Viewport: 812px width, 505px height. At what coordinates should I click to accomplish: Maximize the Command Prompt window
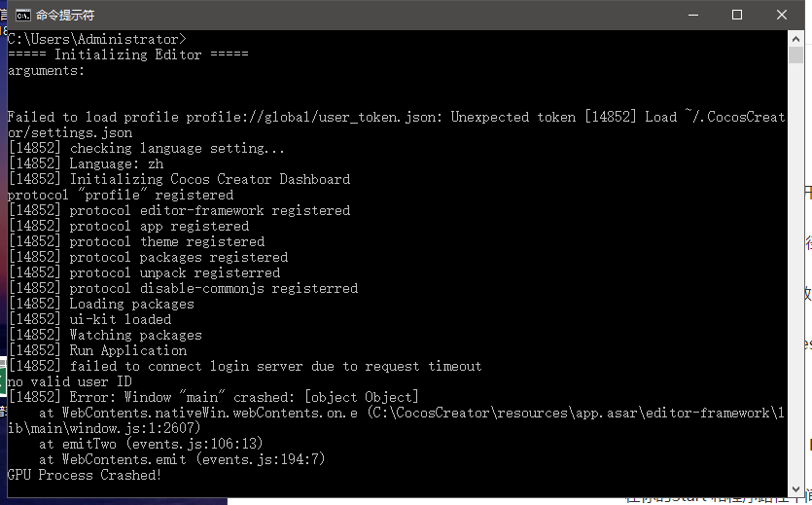(737, 15)
